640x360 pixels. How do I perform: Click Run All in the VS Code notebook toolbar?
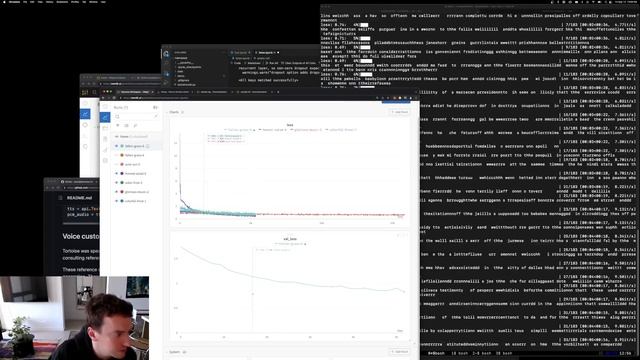[273, 63]
